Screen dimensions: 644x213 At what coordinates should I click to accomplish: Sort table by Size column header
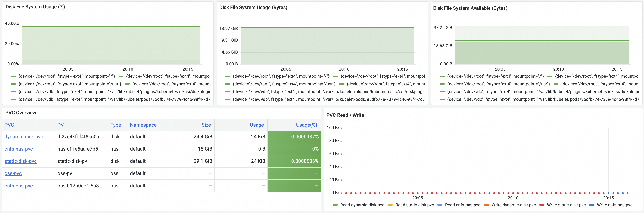[x=206, y=125]
